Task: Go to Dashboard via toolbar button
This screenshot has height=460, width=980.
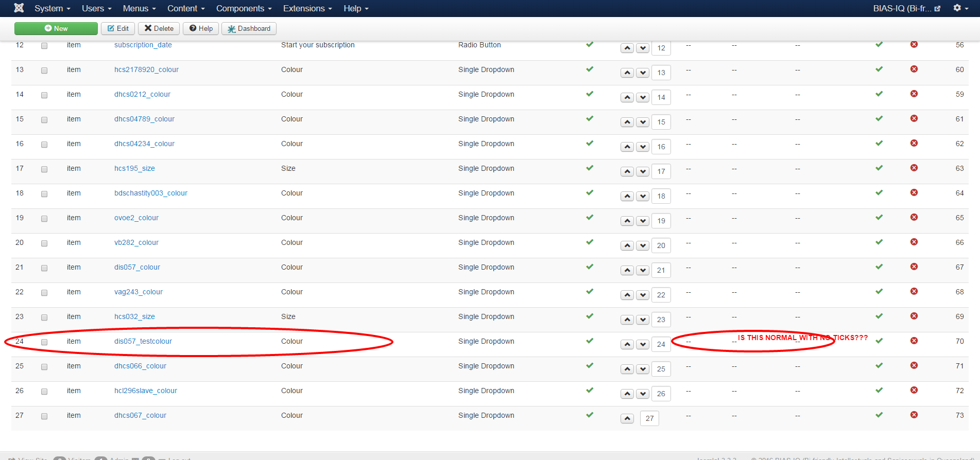Action: (x=249, y=28)
